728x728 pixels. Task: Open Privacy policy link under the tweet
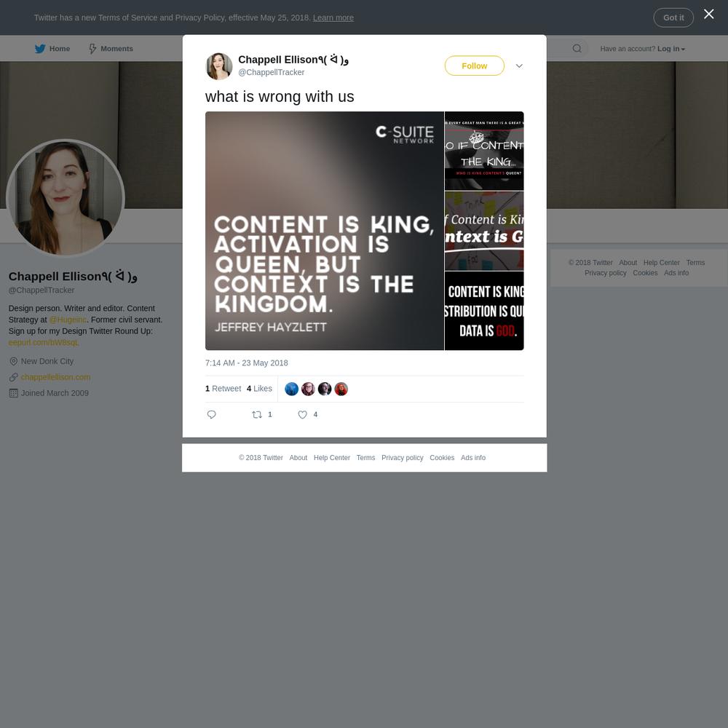[402, 458]
